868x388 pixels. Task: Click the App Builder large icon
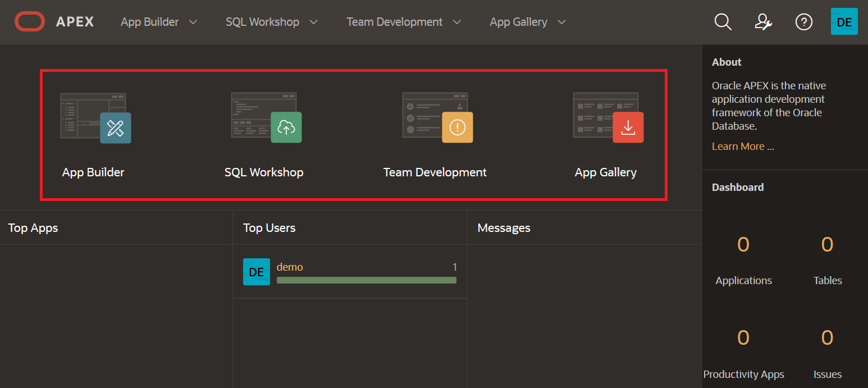tap(95, 118)
